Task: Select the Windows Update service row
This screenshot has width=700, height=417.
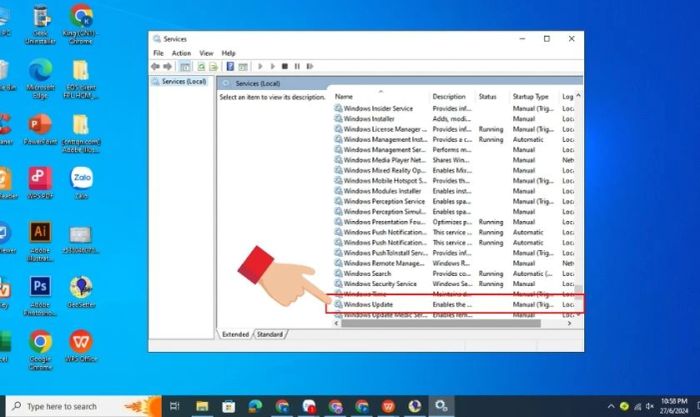Action: pos(454,304)
